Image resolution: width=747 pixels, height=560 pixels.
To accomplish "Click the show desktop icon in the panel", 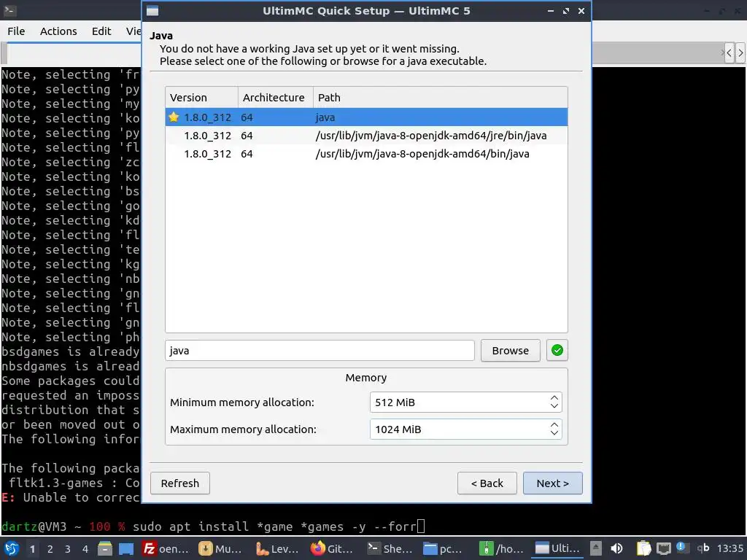I will point(126,549).
